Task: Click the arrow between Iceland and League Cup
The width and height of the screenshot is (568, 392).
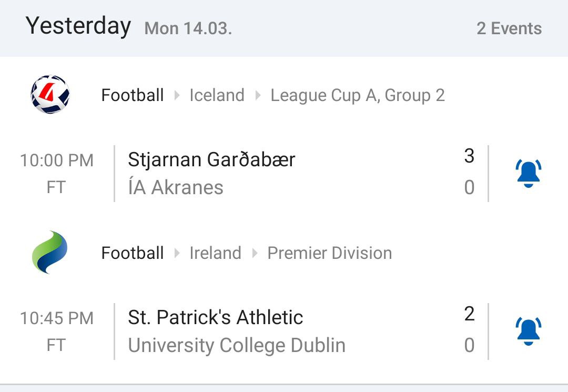Action: coord(258,95)
